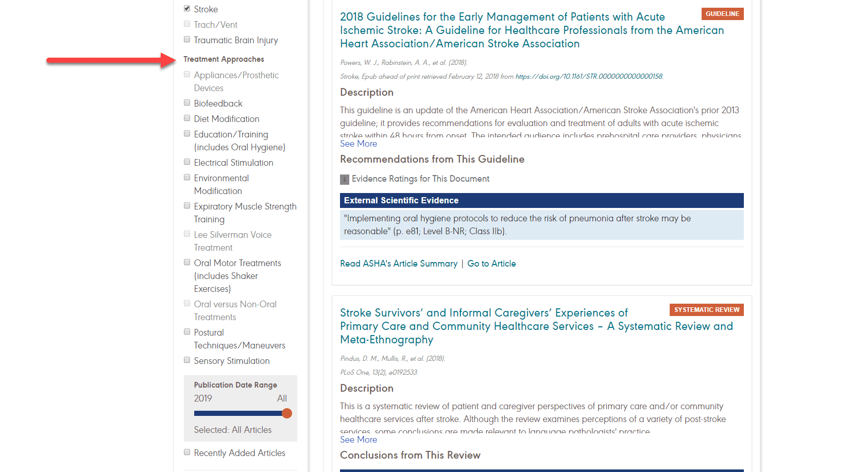The height and width of the screenshot is (472, 868).
Task: Enable the Biofeedback treatment filter
Action: click(187, 103)
